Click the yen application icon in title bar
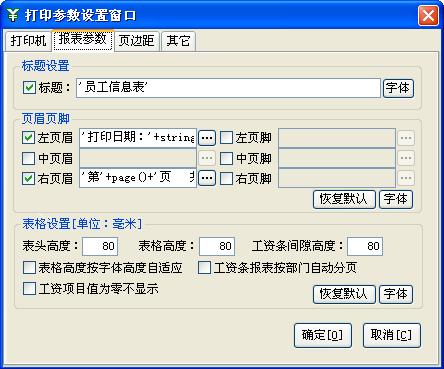The height and width of the screenshot is (369, 444). pos(13,15)
